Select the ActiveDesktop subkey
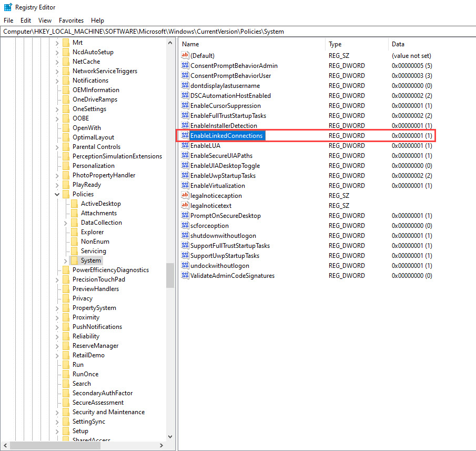 (101, 204)
